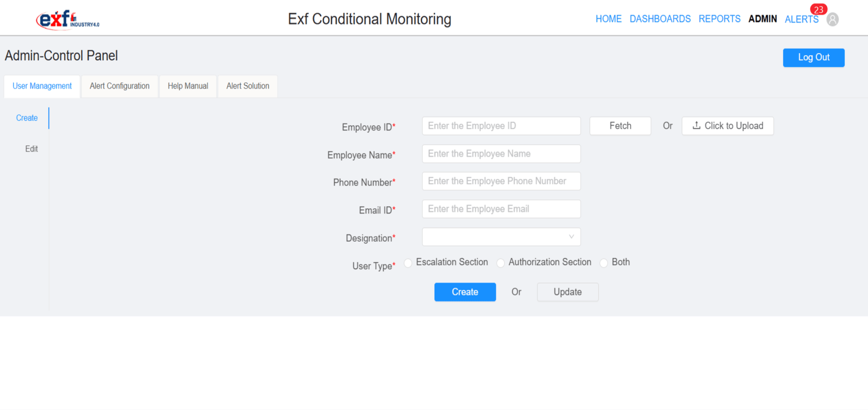Select the Escalation Section radio button

(x=408, y=263)
